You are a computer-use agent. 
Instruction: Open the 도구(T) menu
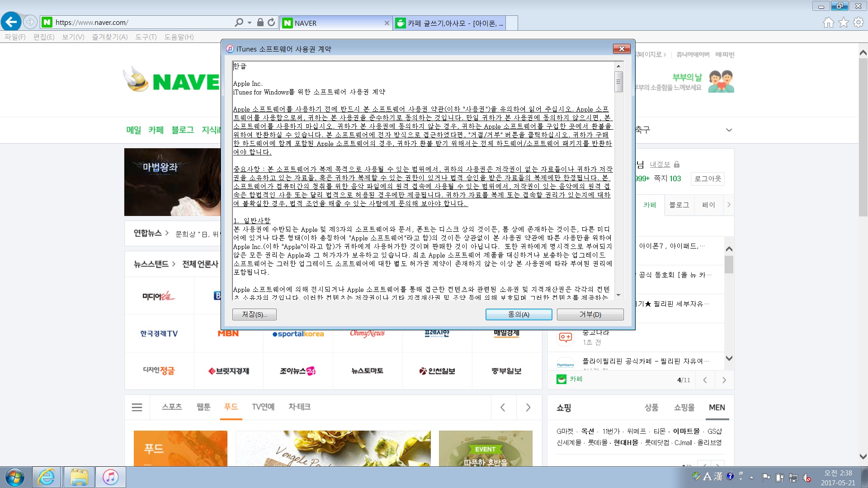[146, 37]
